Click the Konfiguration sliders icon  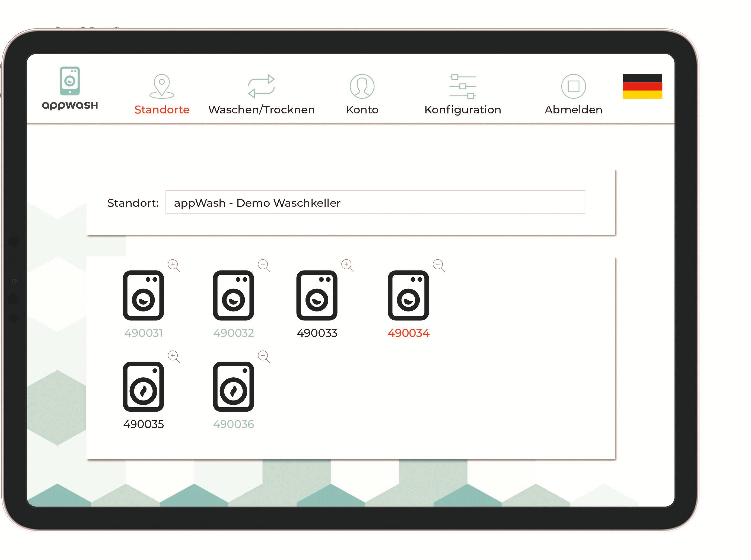tap(462, 86)
